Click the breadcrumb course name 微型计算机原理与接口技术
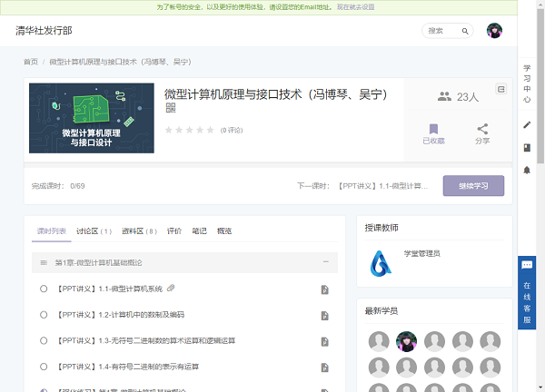 (120, 62)
